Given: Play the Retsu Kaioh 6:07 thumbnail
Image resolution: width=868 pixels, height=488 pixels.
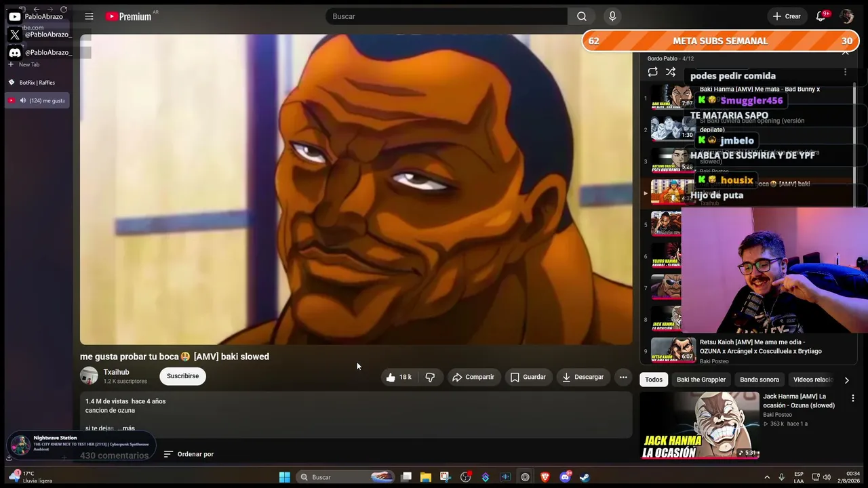Looking at the screenshot, I should pyautogui.click(x=673, y=350).
